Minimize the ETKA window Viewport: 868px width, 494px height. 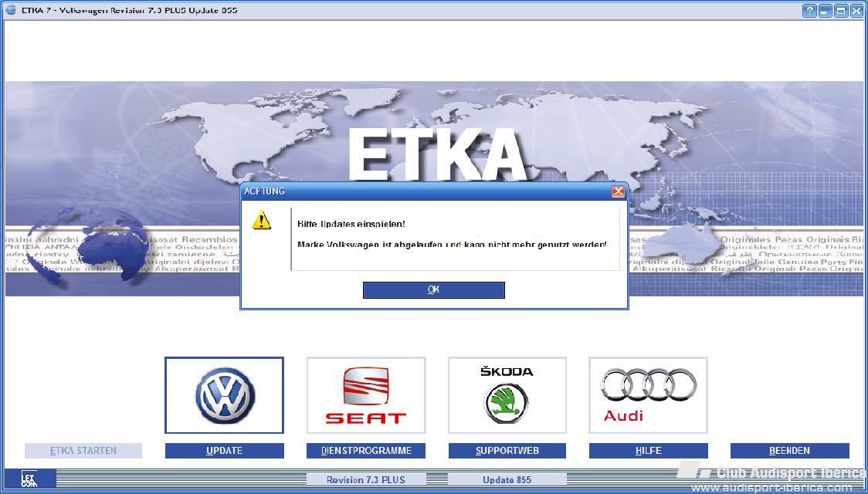click(x=826, y=11)
